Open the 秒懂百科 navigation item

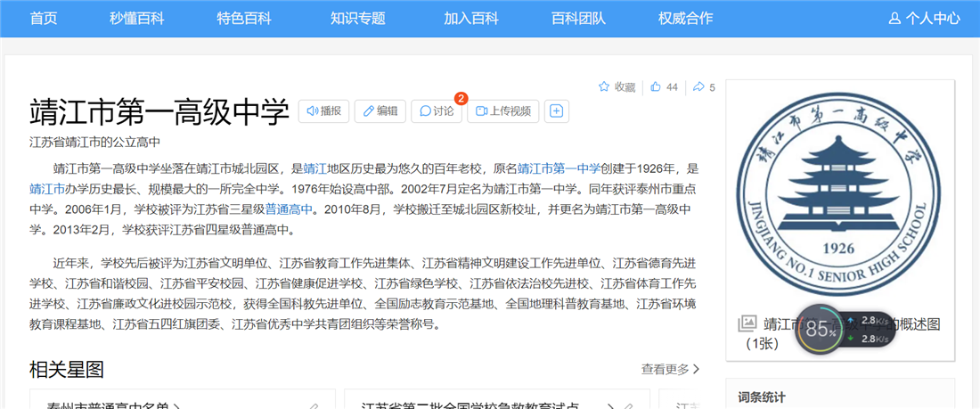(136, 18)
